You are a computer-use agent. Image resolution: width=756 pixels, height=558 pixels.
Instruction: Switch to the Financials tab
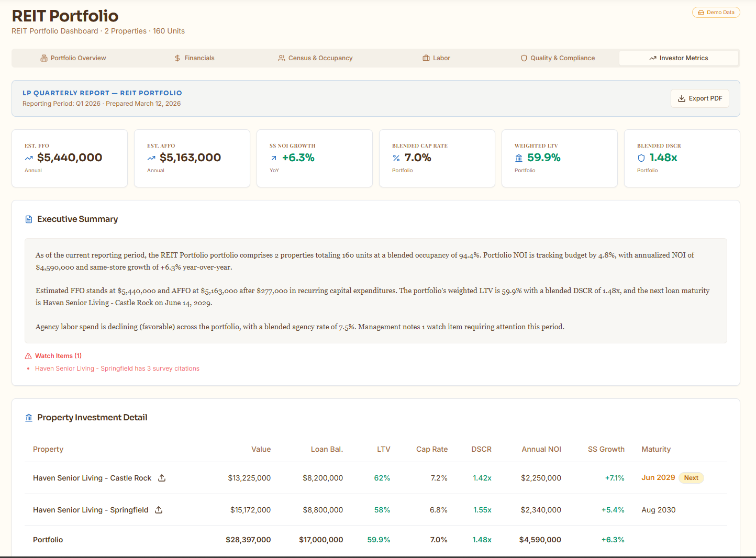click(x=195, y=58)
